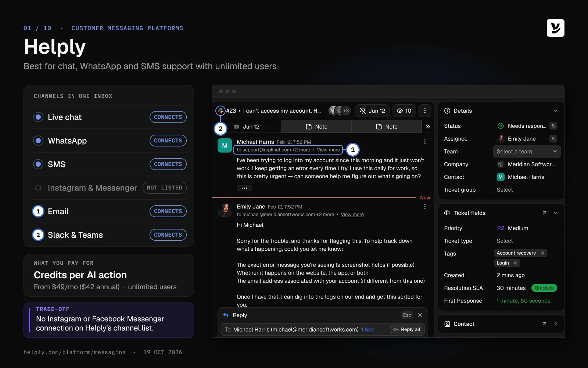The height and width of the screenshot is (368, 588).
Task: Click CONNECTS badge for WhatsApp
Action: click(x=168, y=141)
